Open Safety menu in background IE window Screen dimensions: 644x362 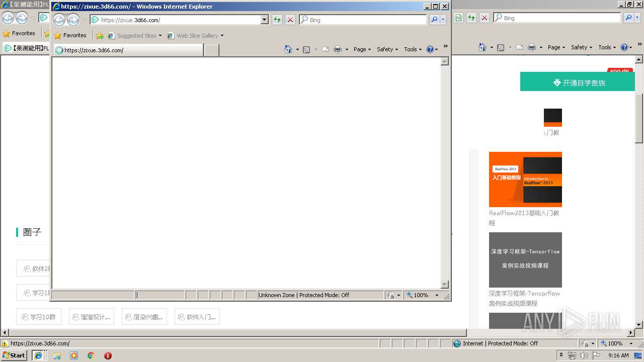pyautogui.click(x=582, y=47)
